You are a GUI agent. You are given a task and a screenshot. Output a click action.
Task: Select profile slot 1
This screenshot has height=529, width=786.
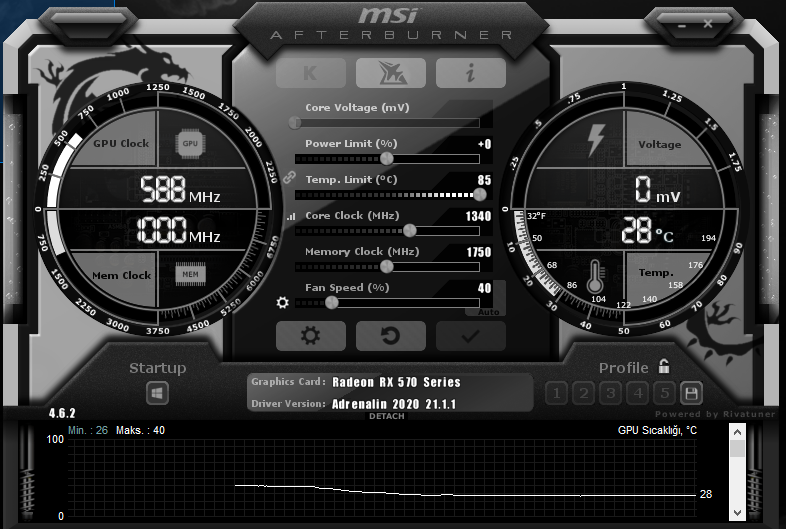(x=556, y=393)
